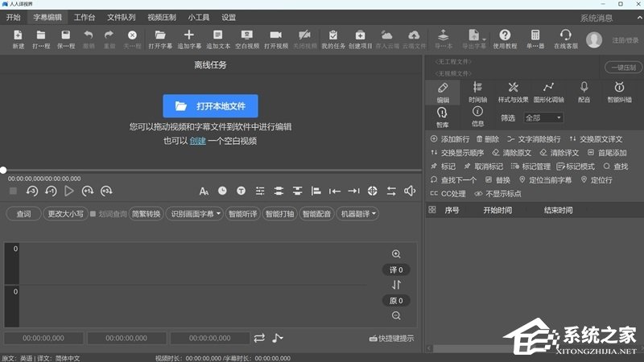Click the swap arrows next to time fields
This screenshot has width=644, height=362.
[x=259, y=338]
